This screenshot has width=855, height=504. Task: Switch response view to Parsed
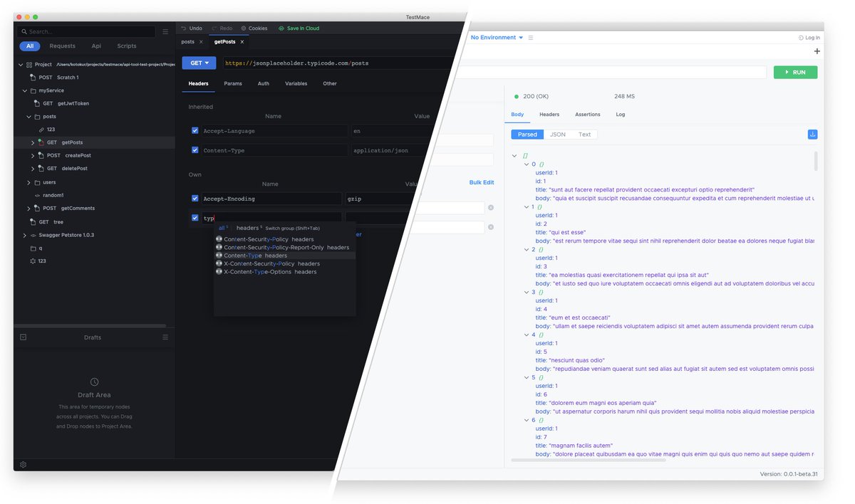[527, 135]
